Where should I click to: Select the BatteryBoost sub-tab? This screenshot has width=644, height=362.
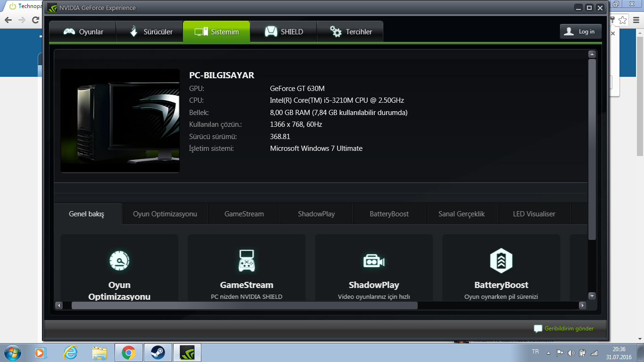point(389,214)
